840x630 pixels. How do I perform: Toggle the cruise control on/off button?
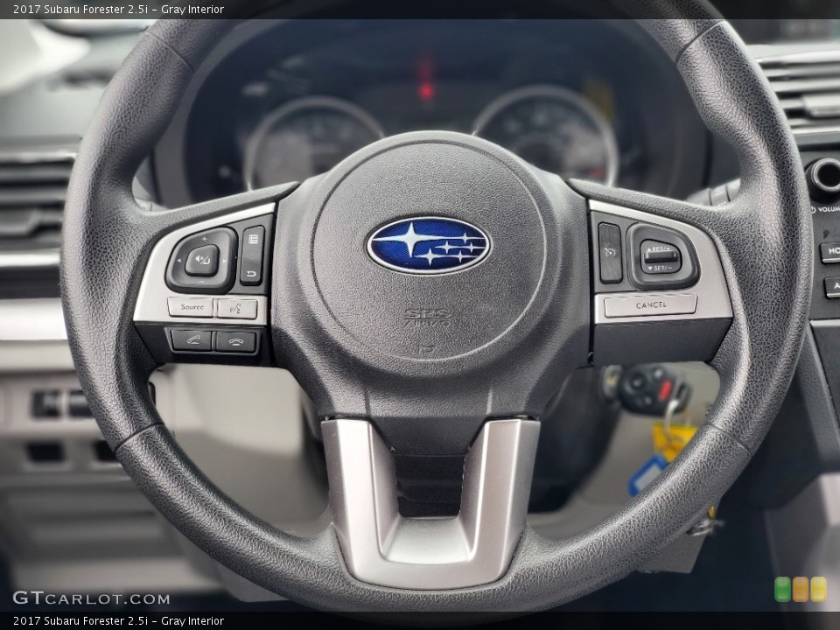click(610, 253)
